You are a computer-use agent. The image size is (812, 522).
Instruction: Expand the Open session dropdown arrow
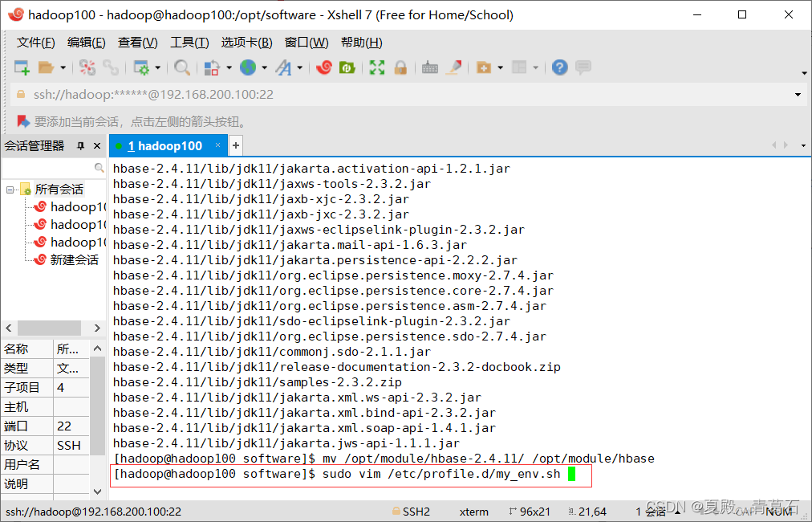pyautogui.click(x=63, y=67)
